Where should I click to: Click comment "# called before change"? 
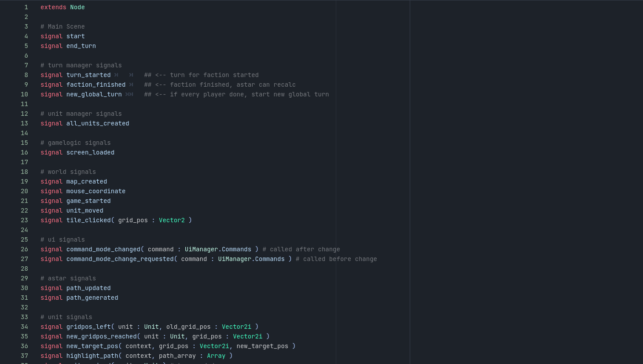coord(336,259)
